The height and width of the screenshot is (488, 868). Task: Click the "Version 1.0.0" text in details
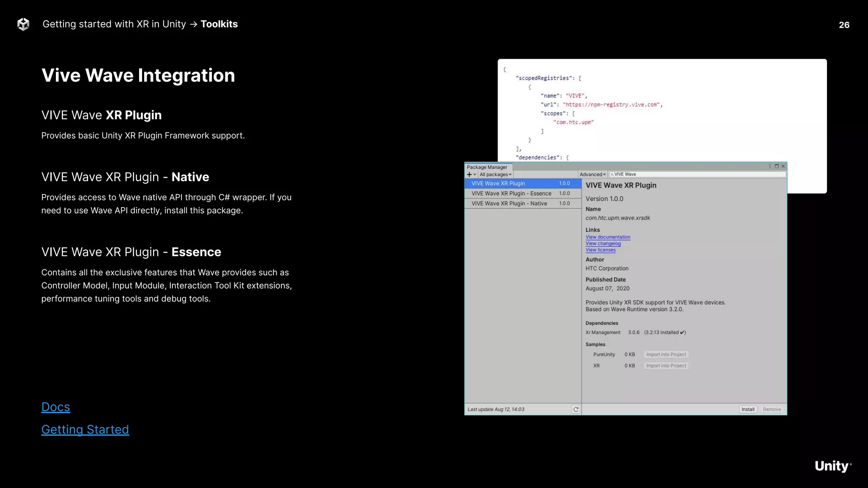[x=604, y=199]
